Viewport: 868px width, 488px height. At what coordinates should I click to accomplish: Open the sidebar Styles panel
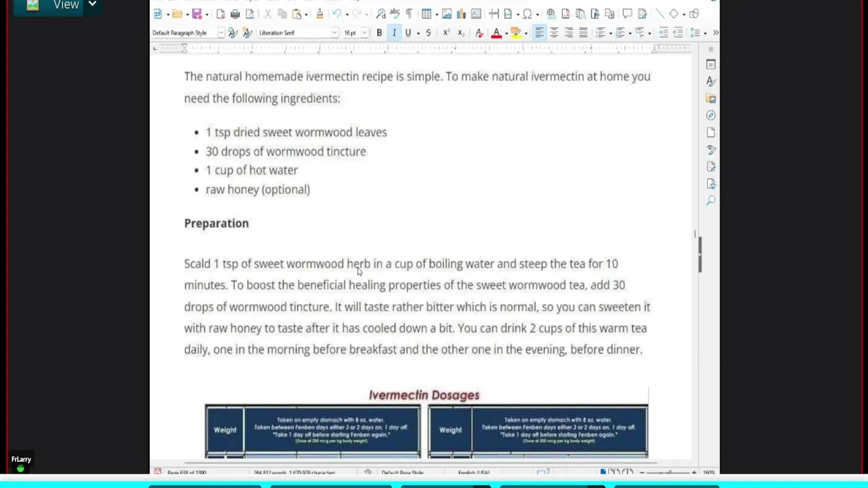(711, 81)
